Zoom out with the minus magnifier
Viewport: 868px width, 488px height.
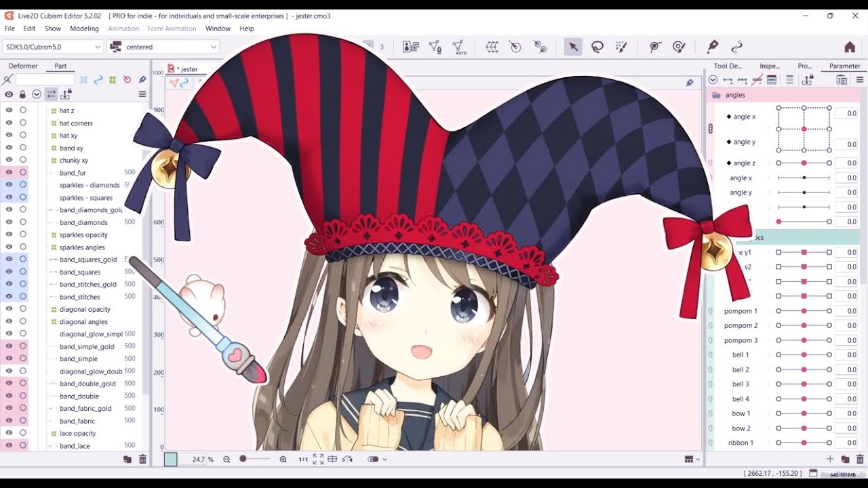coord(226,460)
